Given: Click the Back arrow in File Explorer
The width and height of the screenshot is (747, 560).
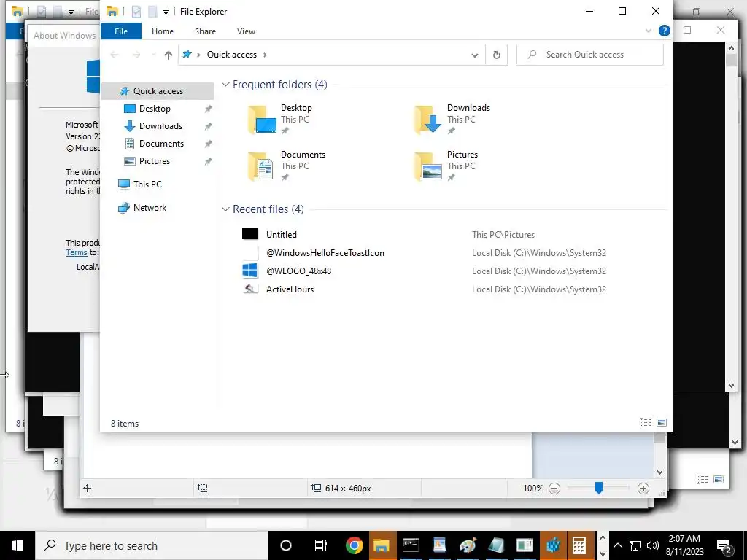Looking at the screenshot, I should pos(115,55).
